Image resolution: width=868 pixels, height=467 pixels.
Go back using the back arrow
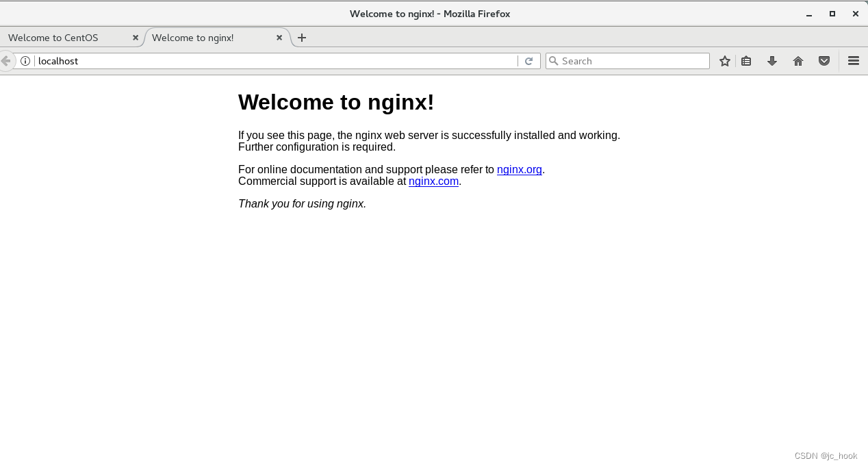[5, 61]
